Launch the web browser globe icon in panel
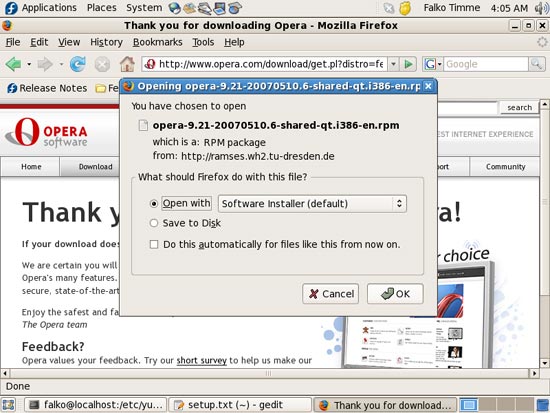Image resolution: width=550 pixels, height=413 pixels. pyautogui.click(x=174, y=8)
